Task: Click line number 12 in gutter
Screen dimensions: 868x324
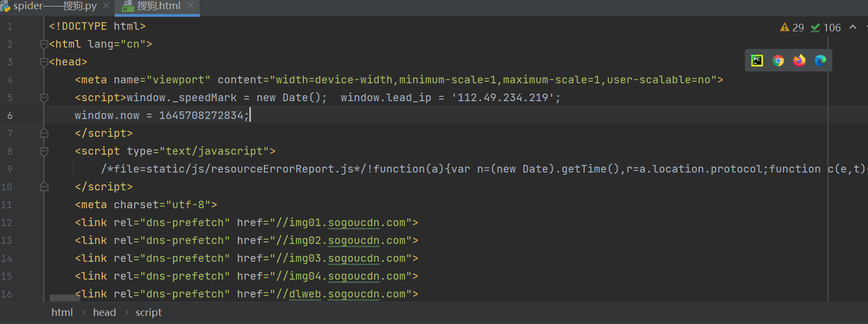Action: [x=6, y=223]
